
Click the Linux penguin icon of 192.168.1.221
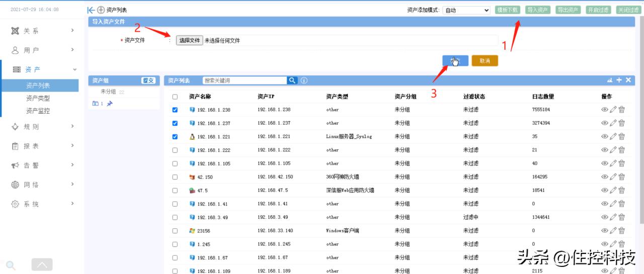pos(192,137)
